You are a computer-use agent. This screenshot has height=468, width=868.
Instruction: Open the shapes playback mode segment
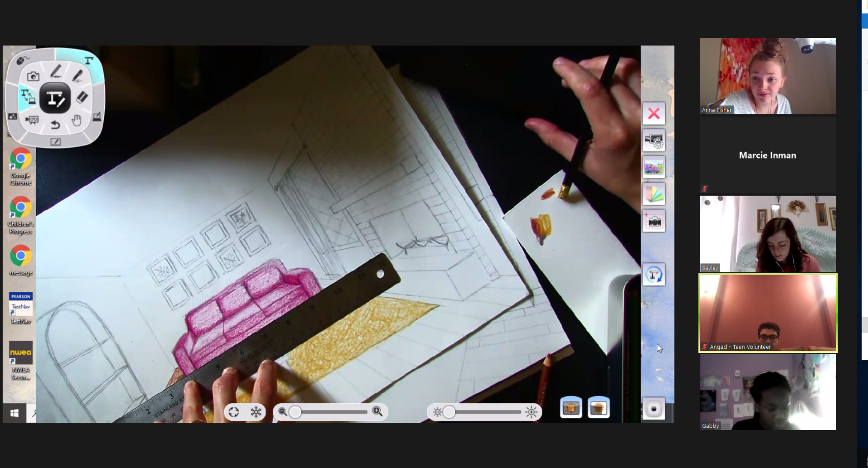tap(13, 117)
